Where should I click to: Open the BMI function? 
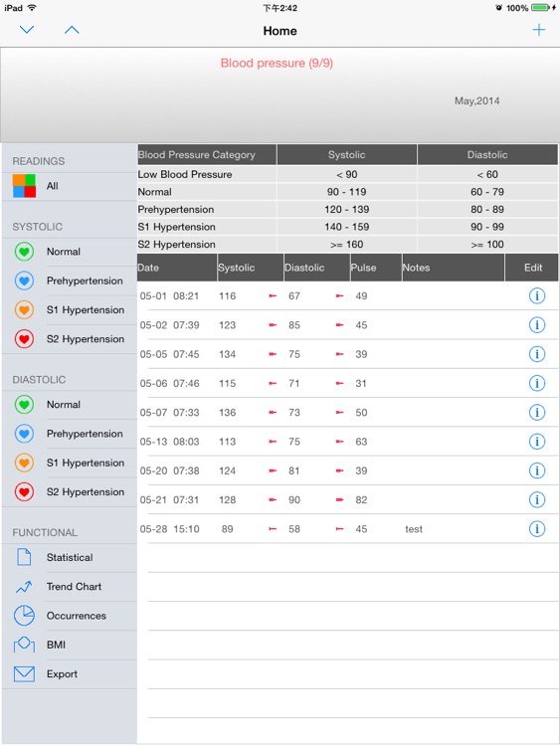(56, 645)
